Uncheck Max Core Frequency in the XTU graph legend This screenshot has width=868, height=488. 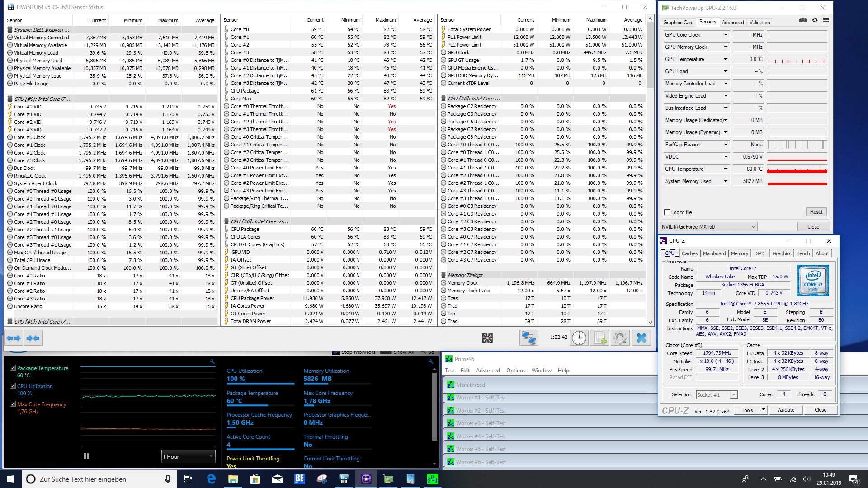13,404
